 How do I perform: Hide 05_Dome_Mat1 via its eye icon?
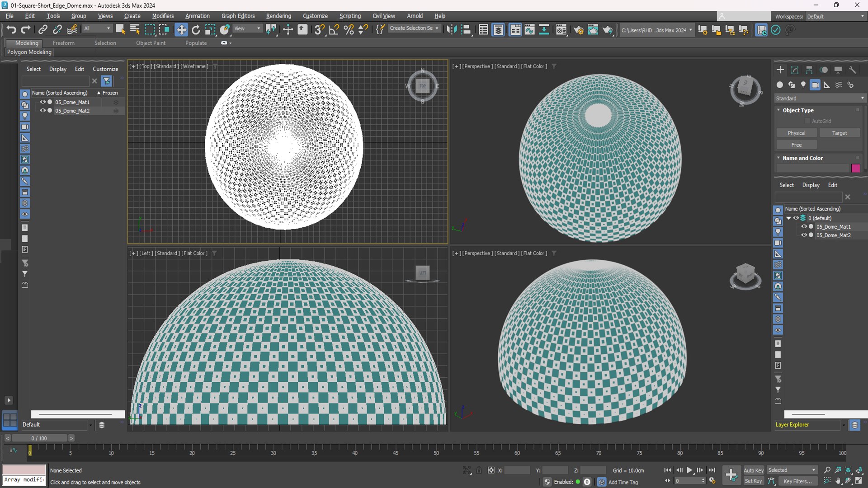42,102
